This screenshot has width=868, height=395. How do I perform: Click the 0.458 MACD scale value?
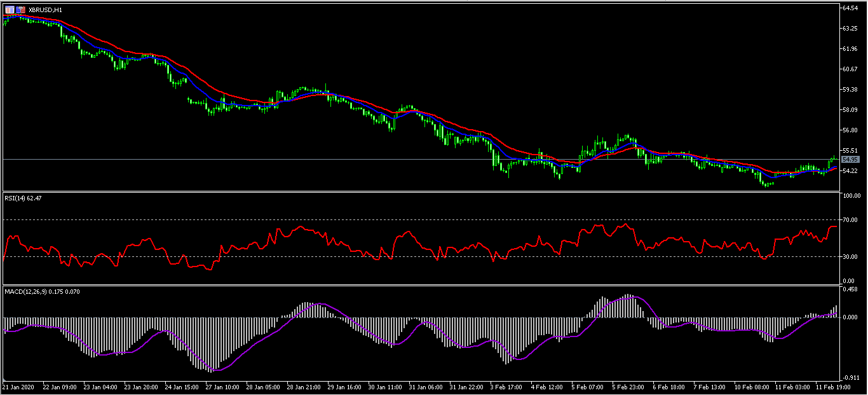(850, 289)
